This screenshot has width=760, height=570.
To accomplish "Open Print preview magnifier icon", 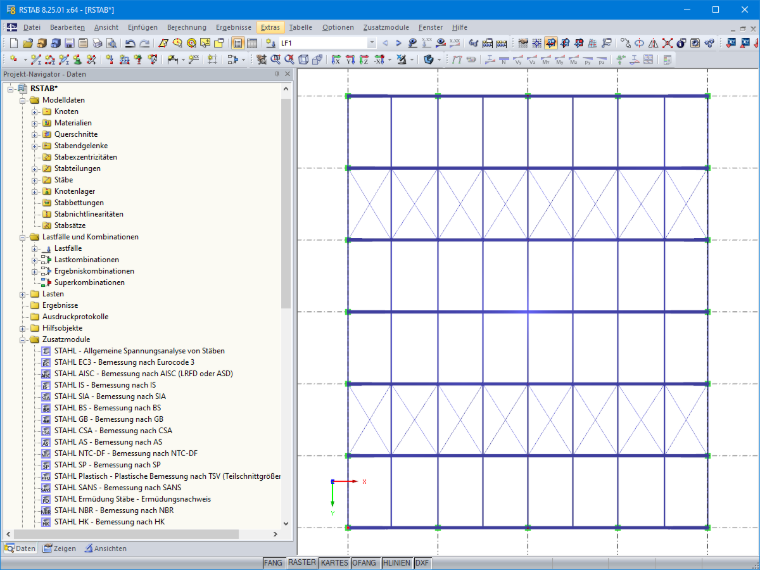I will click(111, 43).
